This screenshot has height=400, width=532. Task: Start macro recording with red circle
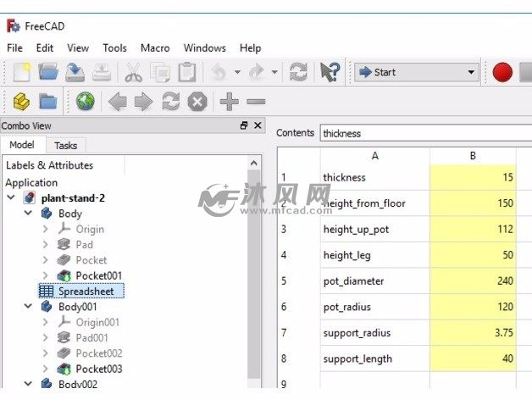[502, 73]
